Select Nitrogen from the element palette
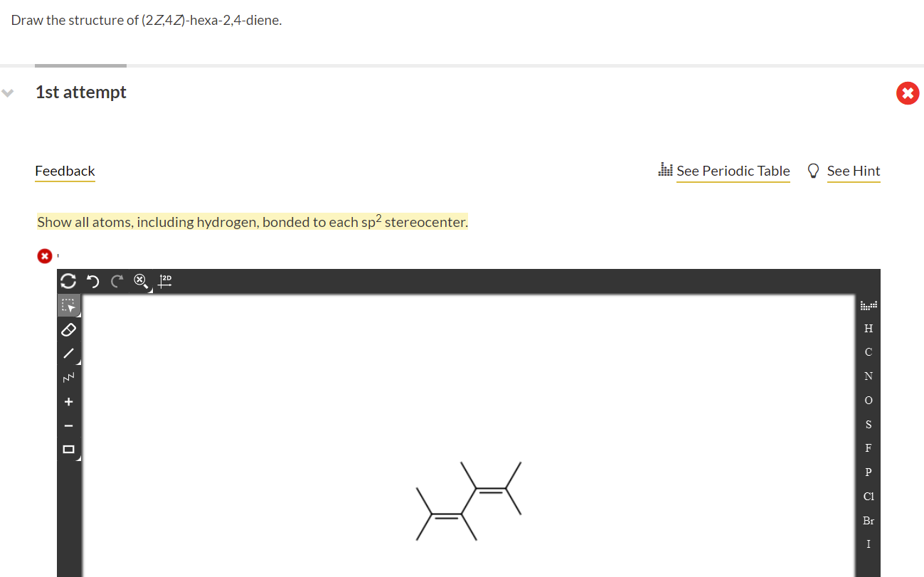The image size is (924, 577). [868, 376]
